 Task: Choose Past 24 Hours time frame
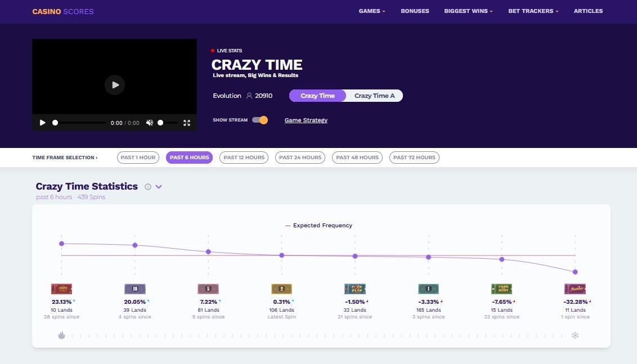pos(300,158)
